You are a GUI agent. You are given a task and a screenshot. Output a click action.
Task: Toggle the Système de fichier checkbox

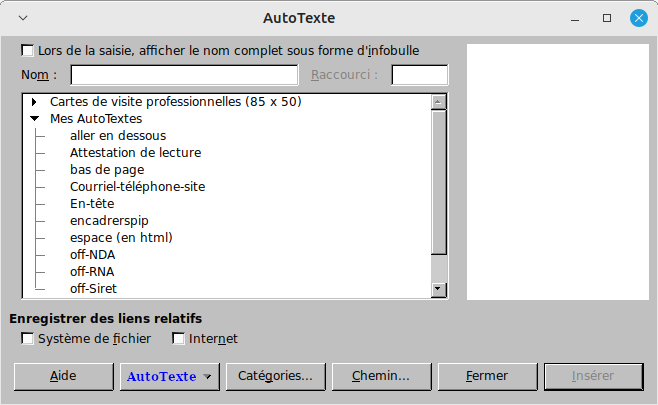(28, 339)
